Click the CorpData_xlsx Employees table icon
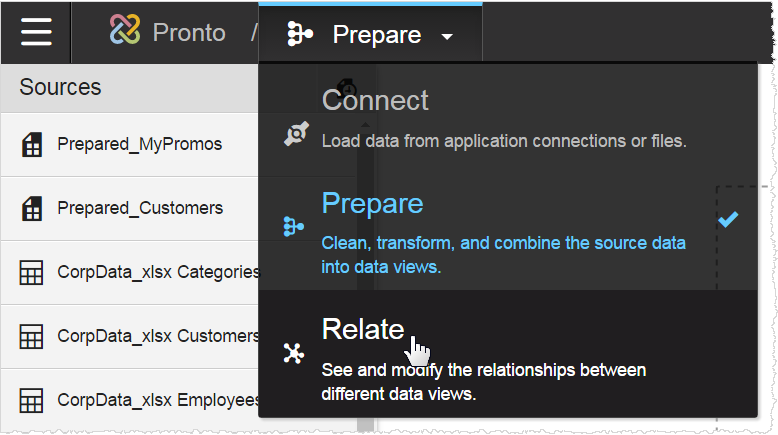This screenshot has width=778, height=435. [x=32, y=401]
